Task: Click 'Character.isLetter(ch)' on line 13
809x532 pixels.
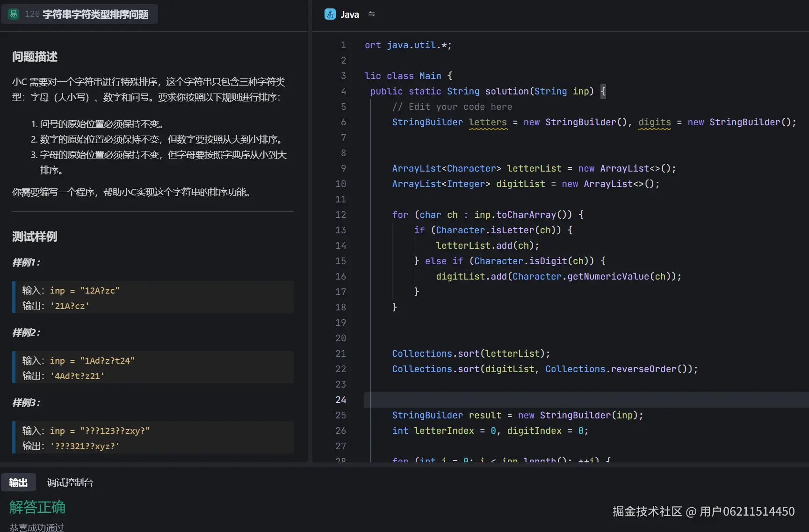Action: tap(496, 230)
